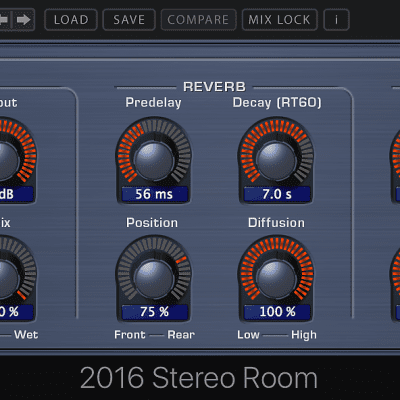Viewport: 400px width, 400px height.
Task: Select the 75 % position value field
Action: point(154,312)
